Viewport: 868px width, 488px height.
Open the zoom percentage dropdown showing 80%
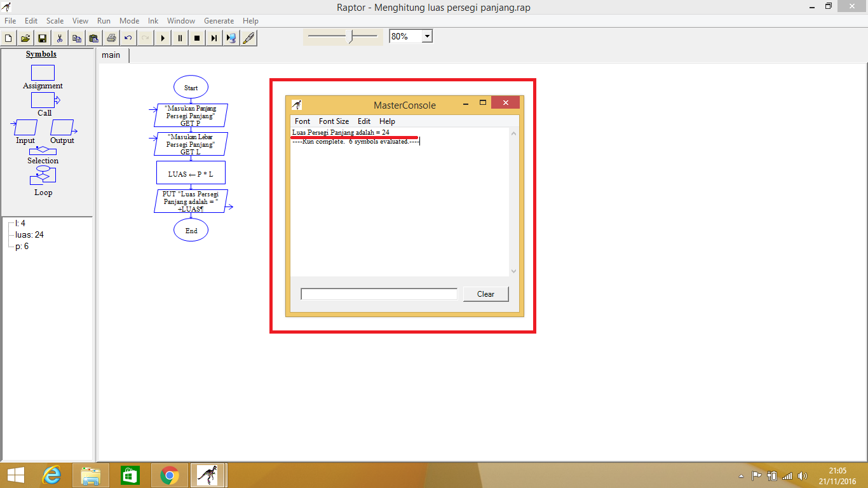[426, 36]
